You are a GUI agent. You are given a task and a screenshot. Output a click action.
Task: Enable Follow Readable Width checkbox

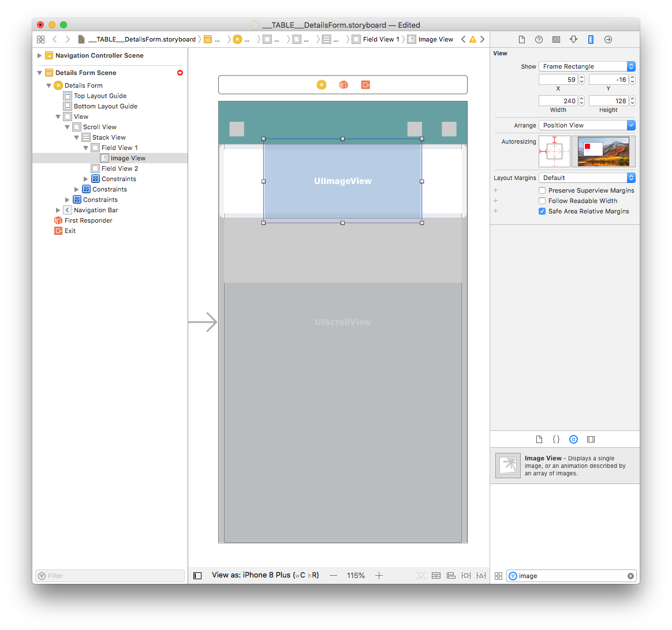pos(542,201)
